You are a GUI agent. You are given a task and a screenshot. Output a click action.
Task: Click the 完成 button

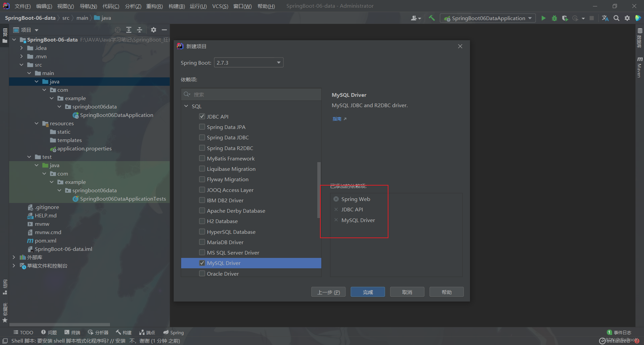[368, 292]
